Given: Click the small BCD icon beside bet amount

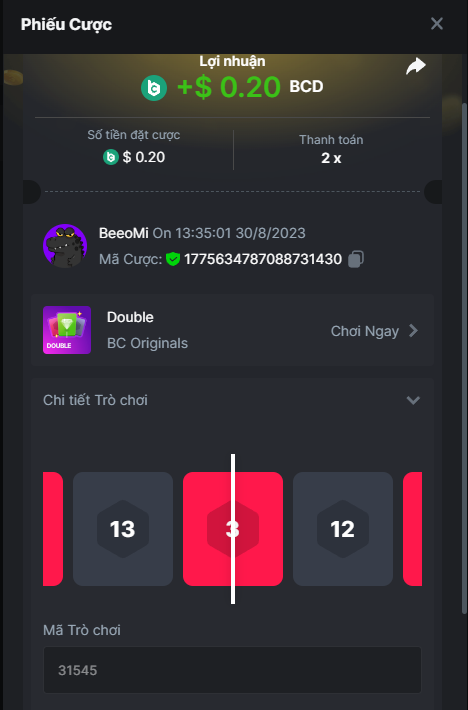Looking at the screenshot, I should coord(111,157).
